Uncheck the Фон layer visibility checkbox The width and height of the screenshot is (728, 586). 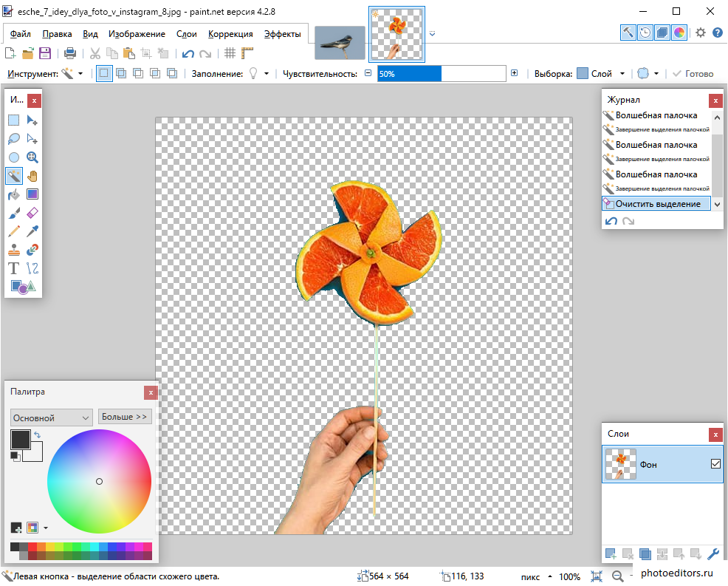click(715, 463)
